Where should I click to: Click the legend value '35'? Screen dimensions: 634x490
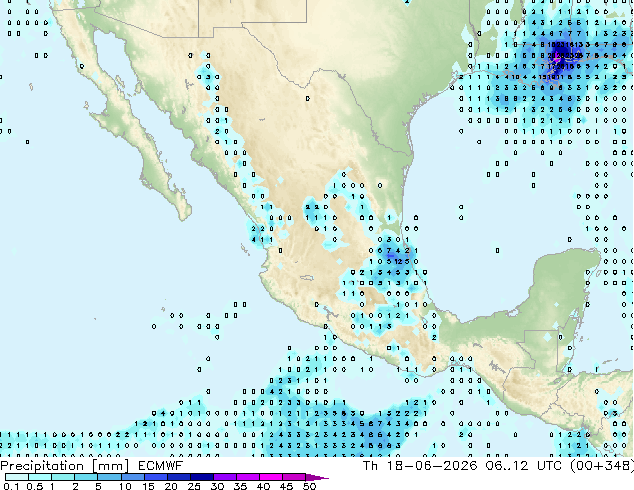pyautogui.click(x=240, y=486)
